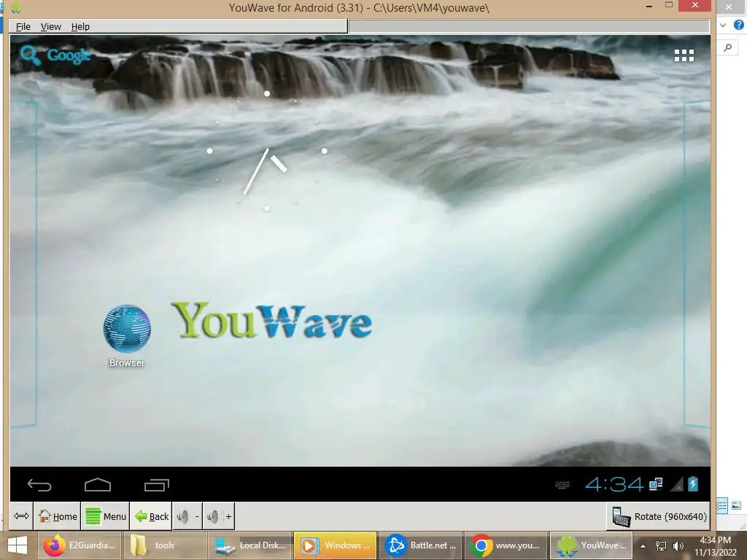The image size is (747, 560).
Task: Click Rotate (960x640) button
Action: coord(659,517)
